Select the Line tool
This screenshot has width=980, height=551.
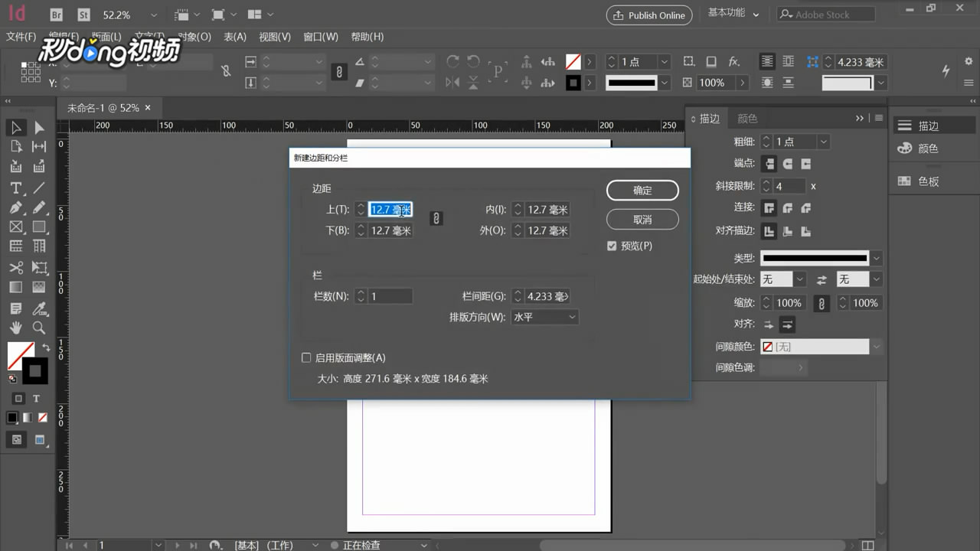click(x=39, y=187)
